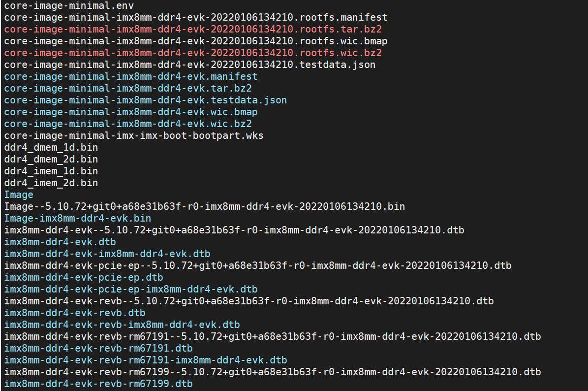Select the imx8mm-ddr4-evk-revb-rm67199.dtb symlink
The width and height of the screenshot is (588, 391).
pos(98,384)
